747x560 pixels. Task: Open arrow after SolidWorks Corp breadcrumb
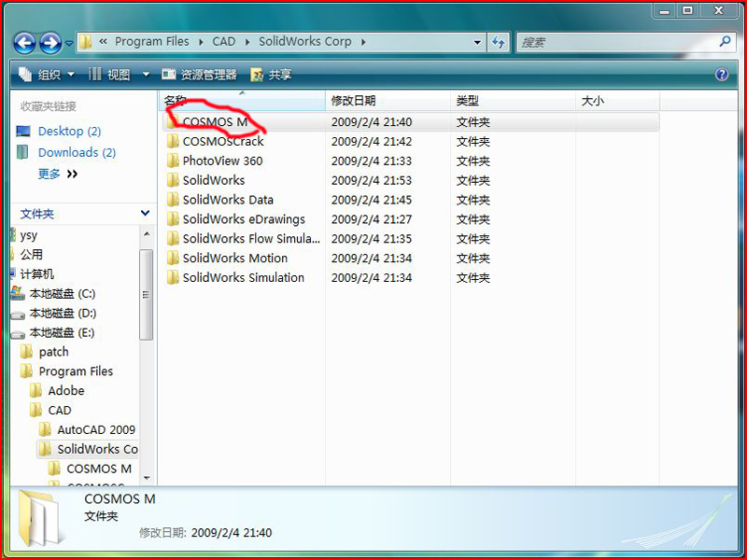[363, 42]
